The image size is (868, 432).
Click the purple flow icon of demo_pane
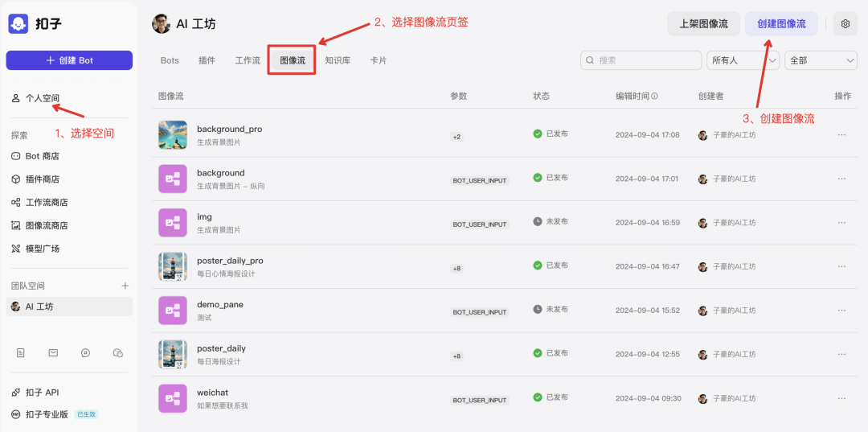click(173, 311)
